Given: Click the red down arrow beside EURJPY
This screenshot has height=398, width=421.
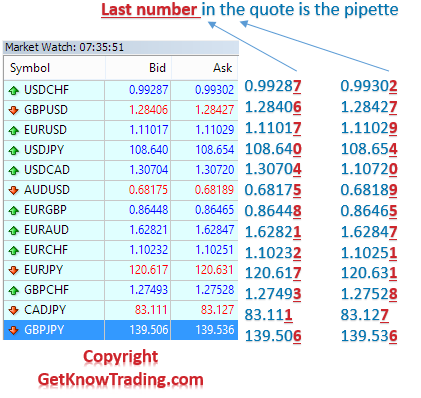Looking at the screenshot, I should tap(14, 270).
